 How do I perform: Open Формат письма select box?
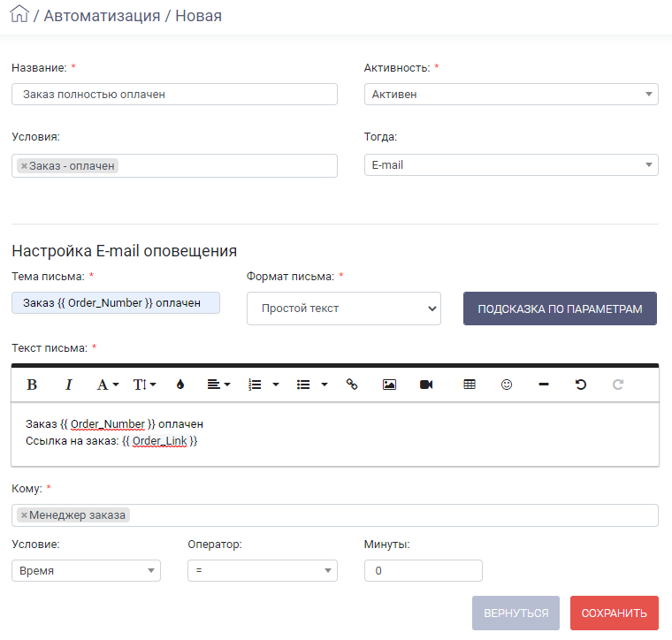344,309
